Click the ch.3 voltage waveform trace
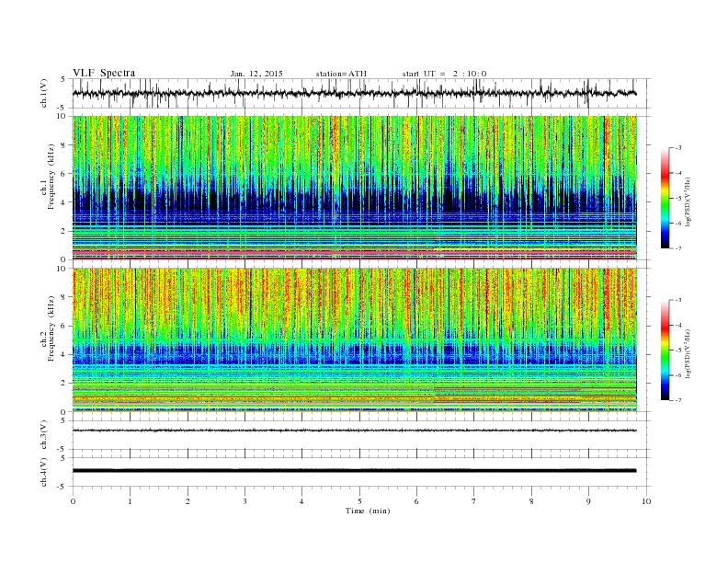728x563 pixels. click(355, 431)
